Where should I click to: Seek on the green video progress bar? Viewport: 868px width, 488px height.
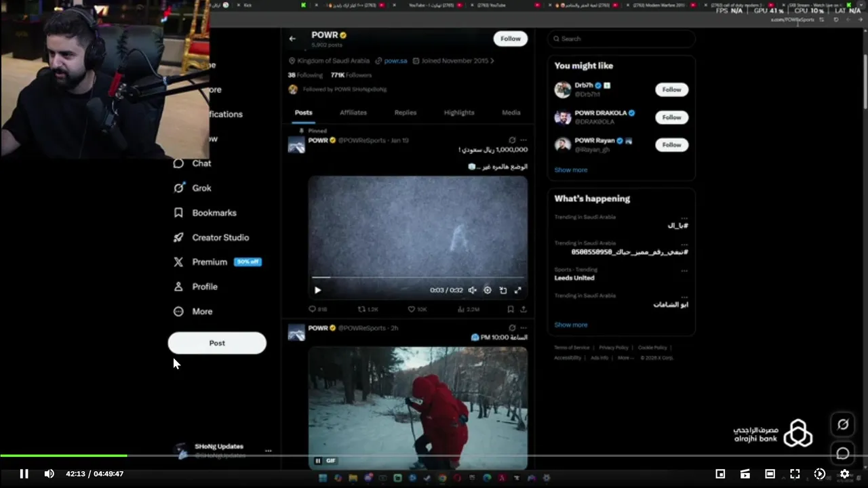[x=434, y=456]
